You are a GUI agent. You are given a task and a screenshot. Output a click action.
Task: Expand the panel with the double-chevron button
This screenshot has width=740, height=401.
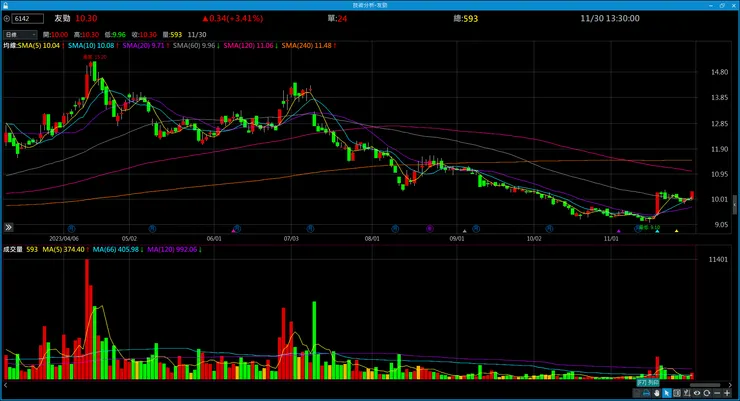pyautogui.click(x=8, y=227)
